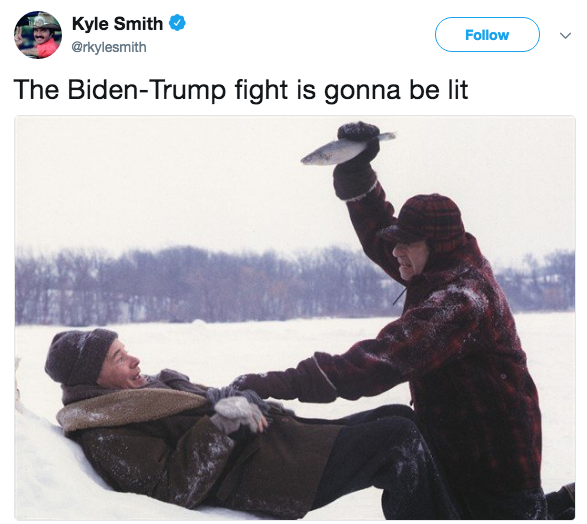This screenshot has width=587, height=524.
Task: Click the cowboy hat in profile picture
Action: [x=43, y=22]
